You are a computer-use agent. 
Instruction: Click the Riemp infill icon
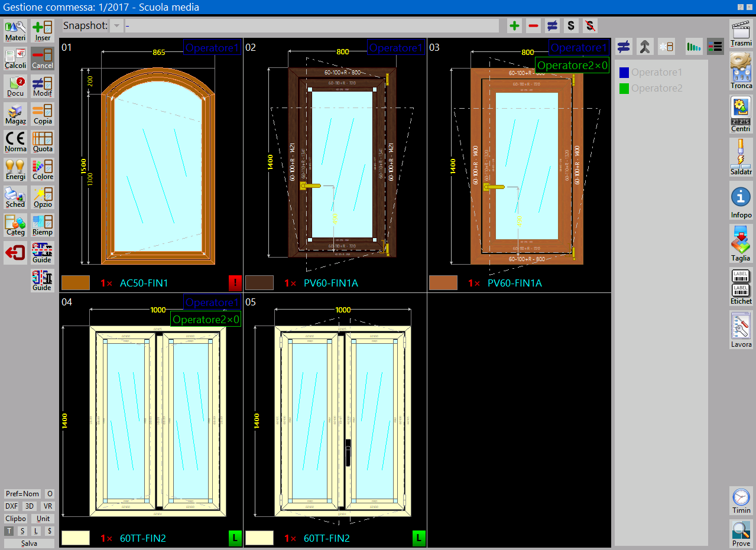43,225
